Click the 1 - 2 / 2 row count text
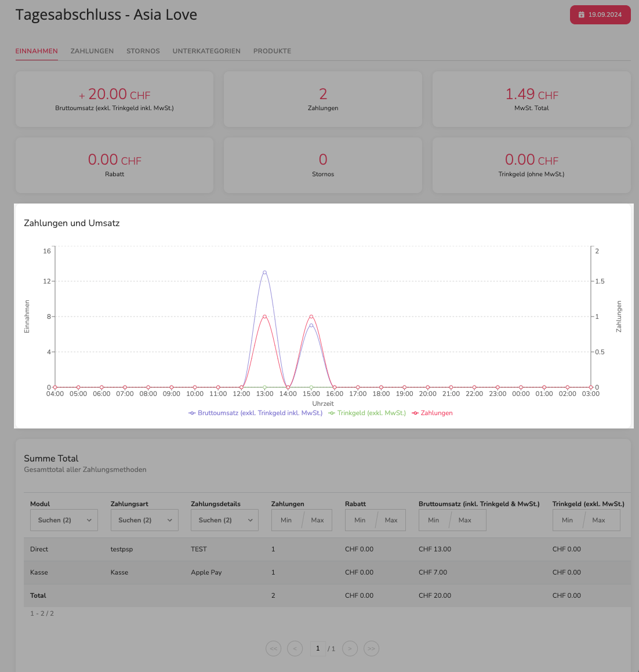This screenshot has height=672, width=639. [42, 613]
